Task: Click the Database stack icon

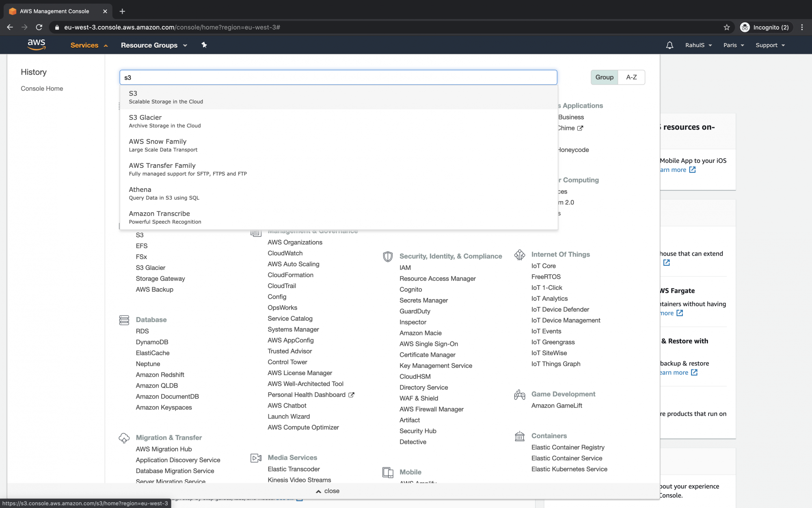Action: tap(124, 320)
